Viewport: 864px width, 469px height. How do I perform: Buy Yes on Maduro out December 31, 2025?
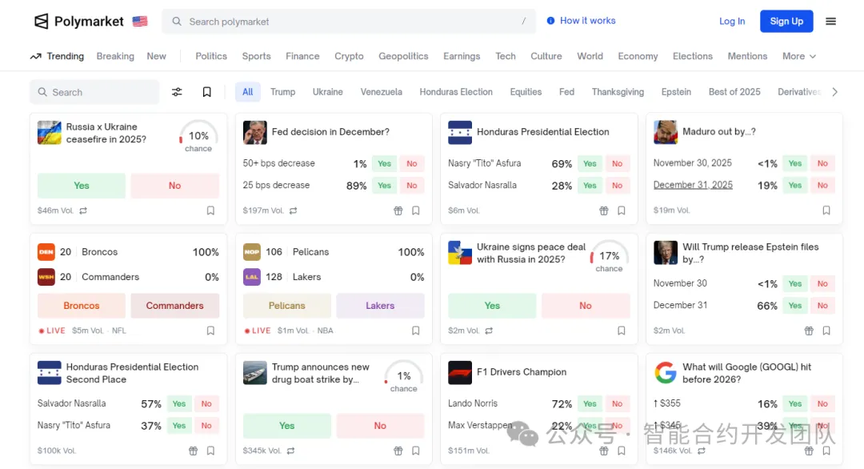click(795, 185)
